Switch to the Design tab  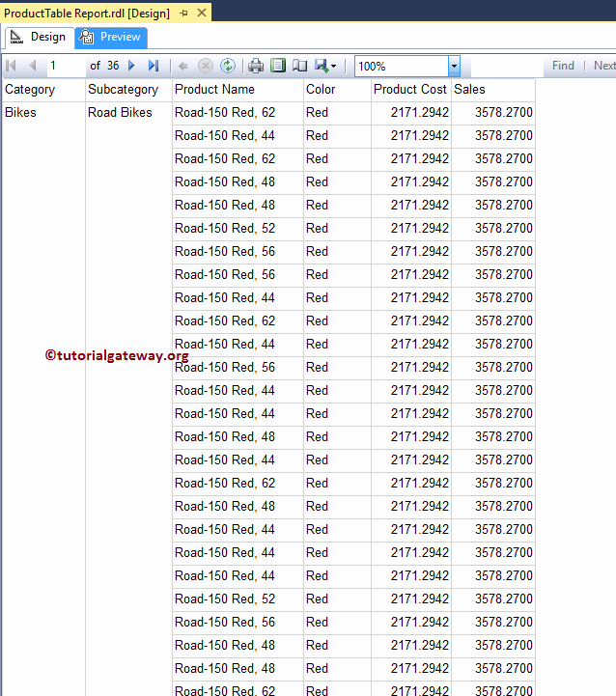[x=39, y=37]
